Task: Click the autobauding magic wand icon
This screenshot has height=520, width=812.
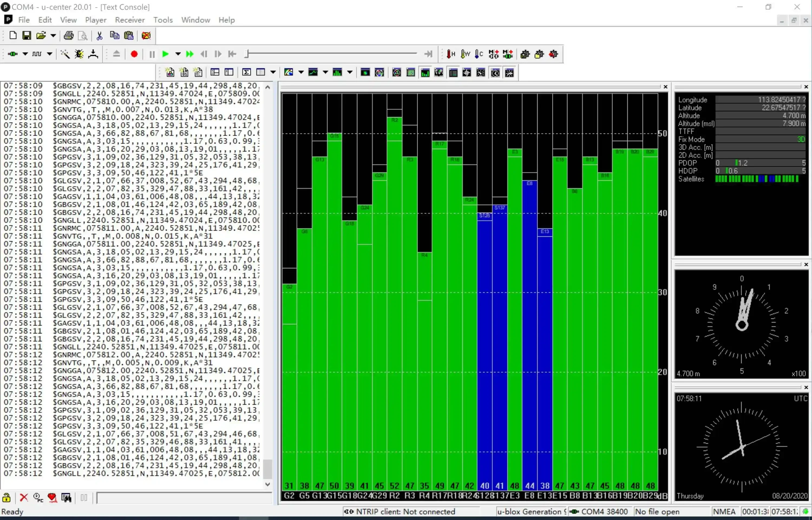Action: pos(65,54)
